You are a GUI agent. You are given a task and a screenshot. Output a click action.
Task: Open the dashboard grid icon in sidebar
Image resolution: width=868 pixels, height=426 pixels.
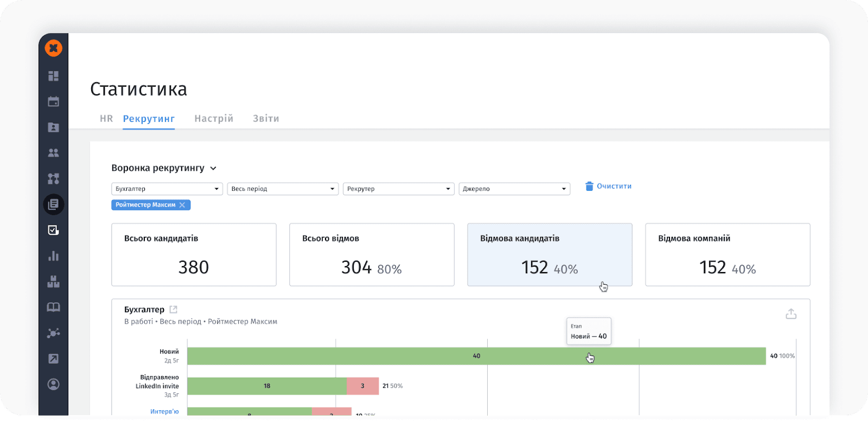click(x=53, y=76)
